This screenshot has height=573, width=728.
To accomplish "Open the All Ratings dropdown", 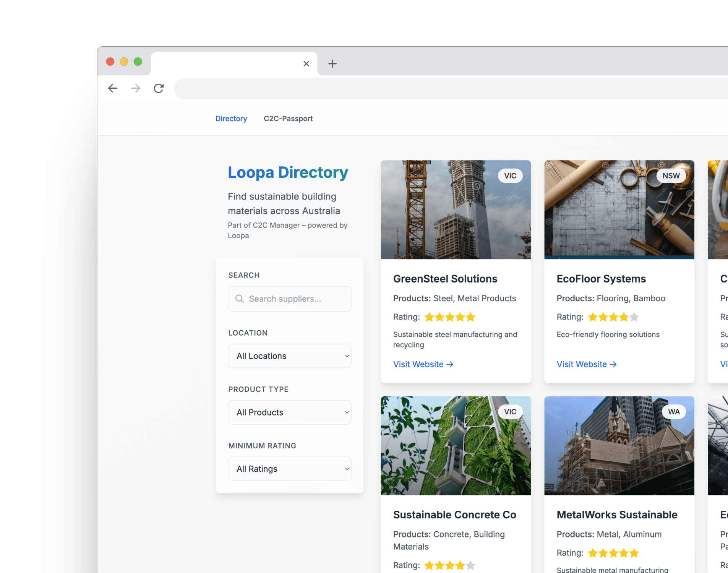I will (289, 469).
